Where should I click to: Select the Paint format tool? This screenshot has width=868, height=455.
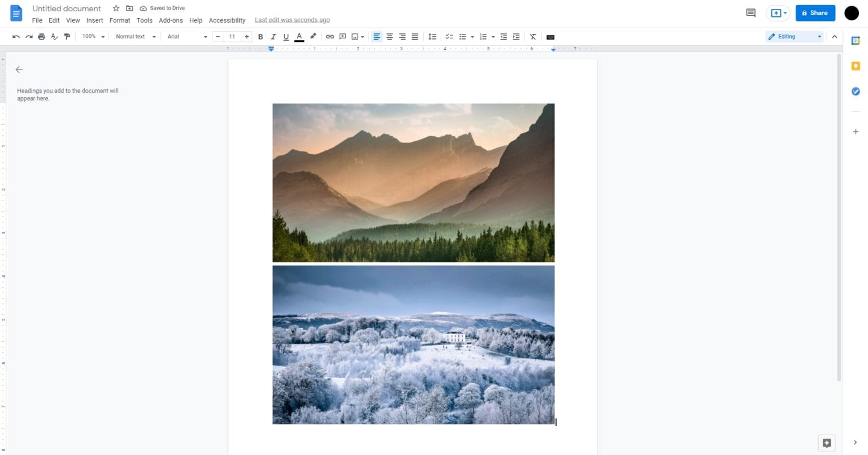[67, 36]
